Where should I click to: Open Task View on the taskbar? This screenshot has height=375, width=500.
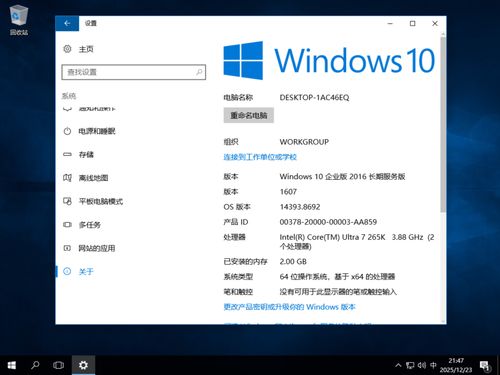59,365
